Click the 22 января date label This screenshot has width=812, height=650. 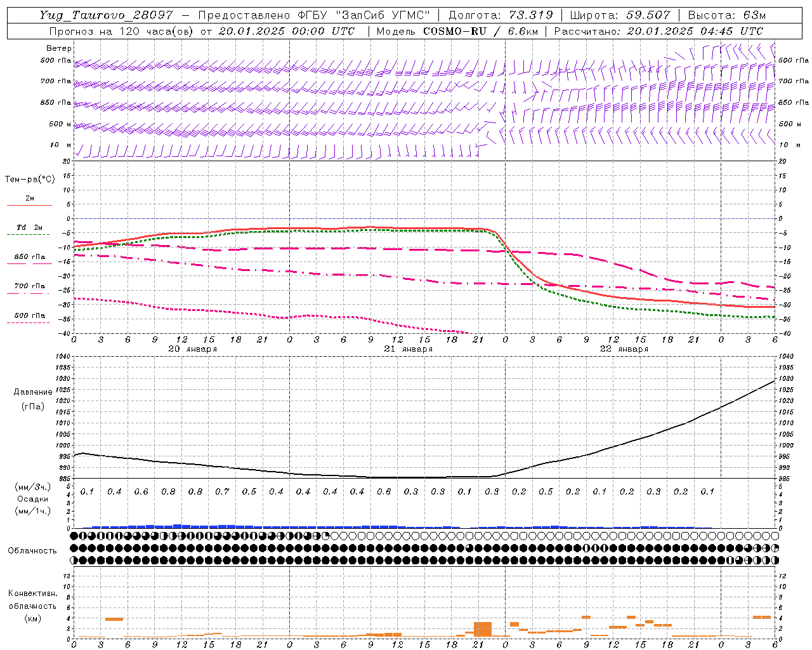[624, 349]
